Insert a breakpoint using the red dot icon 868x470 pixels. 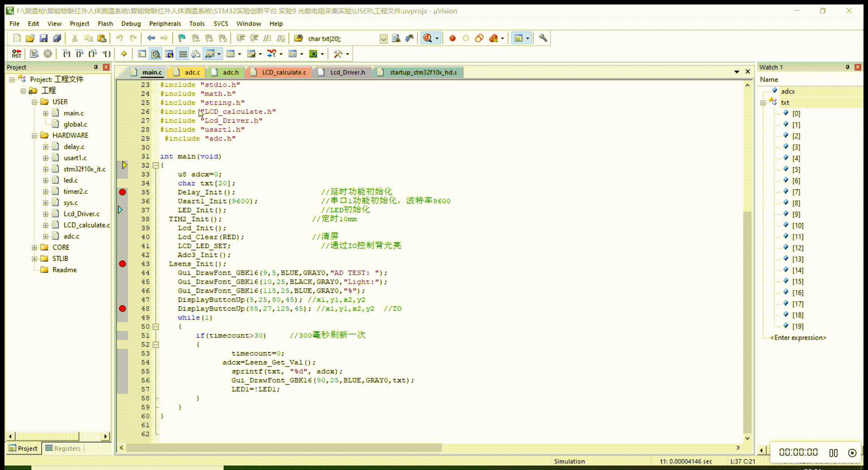452,38
